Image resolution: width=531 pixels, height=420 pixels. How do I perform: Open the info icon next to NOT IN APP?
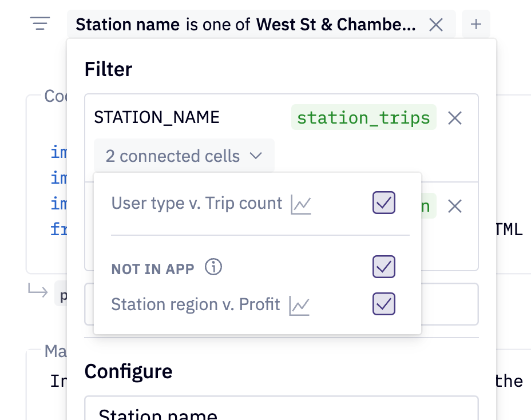212,267
